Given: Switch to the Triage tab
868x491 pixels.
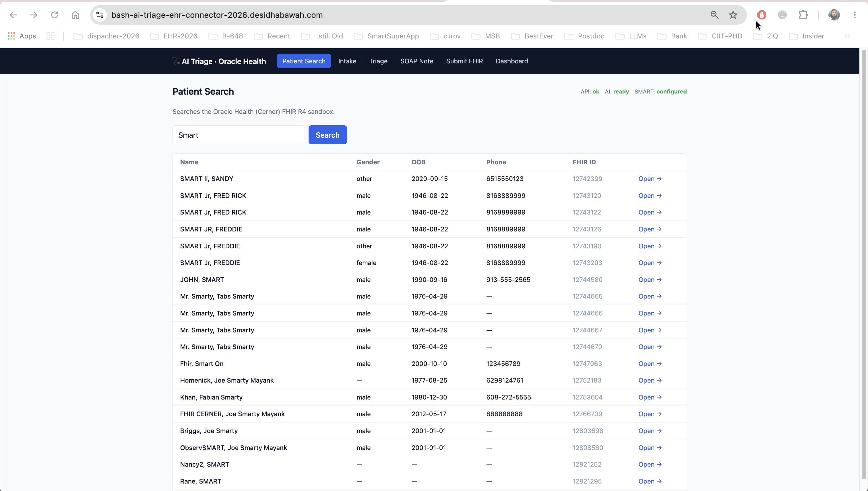Looking at the screenshot, I should [x=378, y=61].
